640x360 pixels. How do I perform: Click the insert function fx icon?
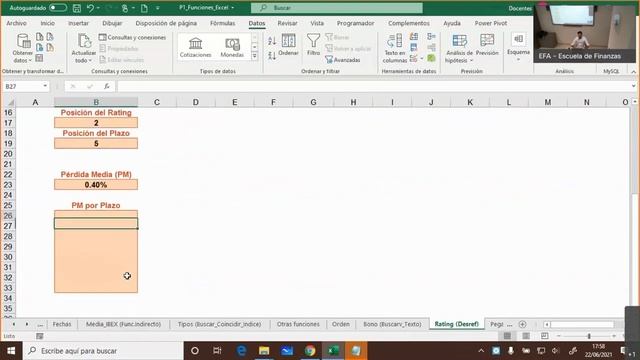point(107,86)
